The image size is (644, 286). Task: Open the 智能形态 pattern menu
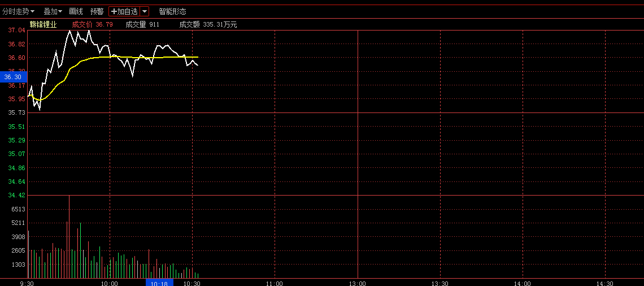[172, 11]
